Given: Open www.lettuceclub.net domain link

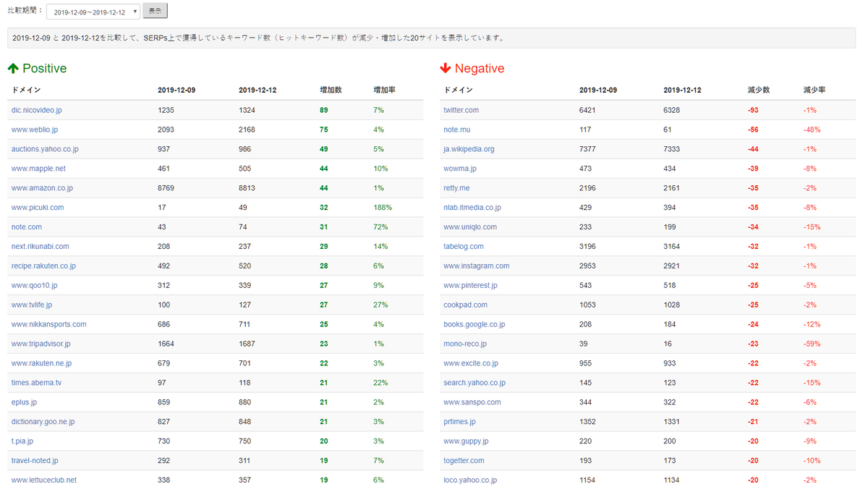Looking at the screenshot, I should (44, 480).
